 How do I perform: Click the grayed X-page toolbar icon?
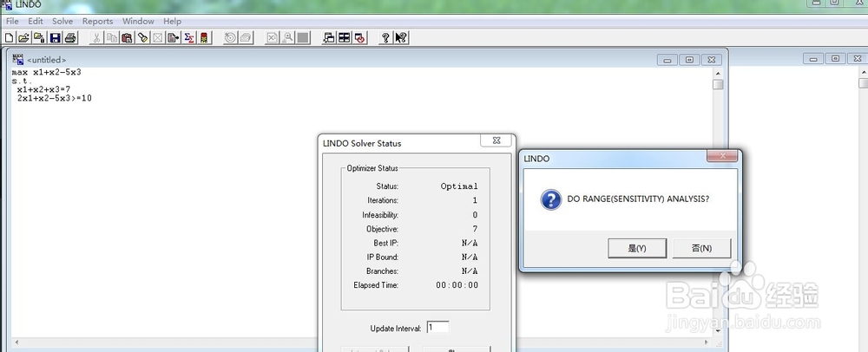coord(272,37)
